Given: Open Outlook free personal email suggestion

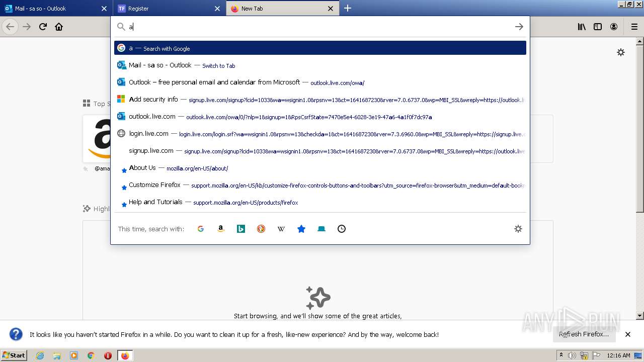Looking at the screenshot, I should (x=320, y=82).
